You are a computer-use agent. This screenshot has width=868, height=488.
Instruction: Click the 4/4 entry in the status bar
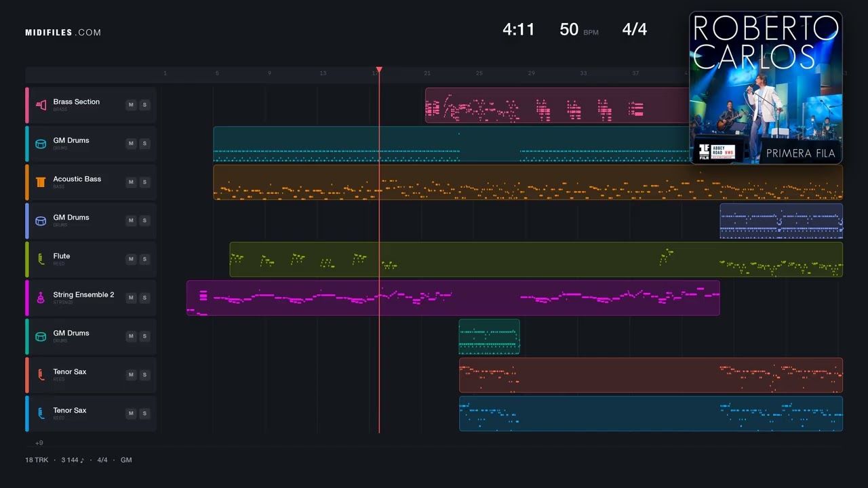[102, 460]
